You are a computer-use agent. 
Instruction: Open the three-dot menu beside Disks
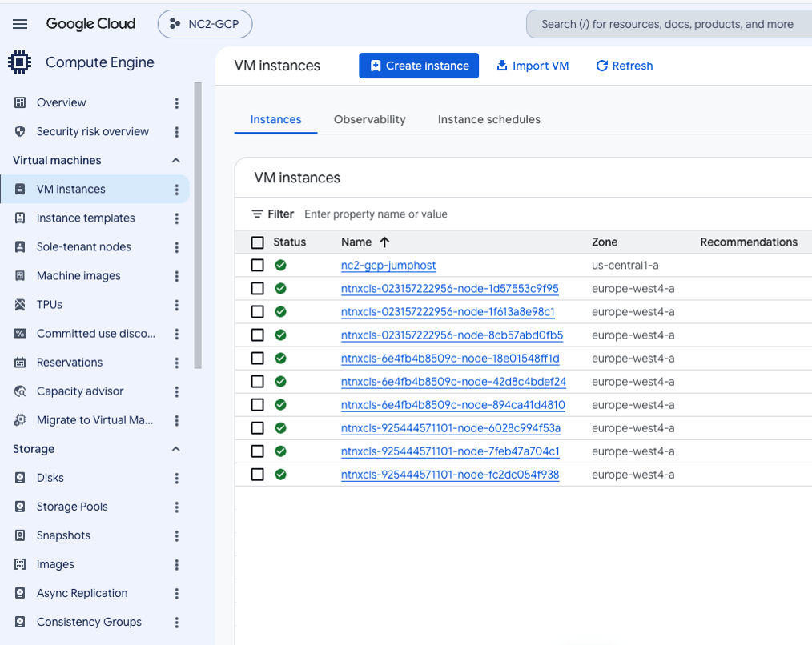(x=177, y=478)
